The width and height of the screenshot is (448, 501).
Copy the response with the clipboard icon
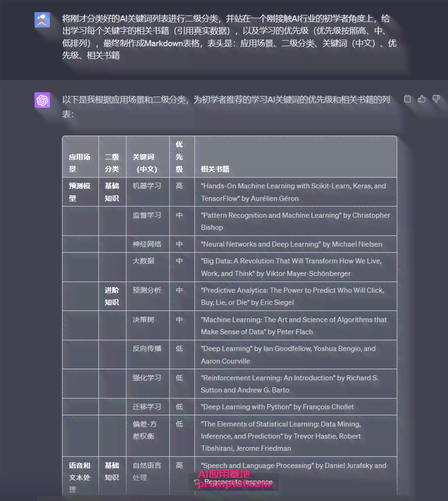pos(407,99)
